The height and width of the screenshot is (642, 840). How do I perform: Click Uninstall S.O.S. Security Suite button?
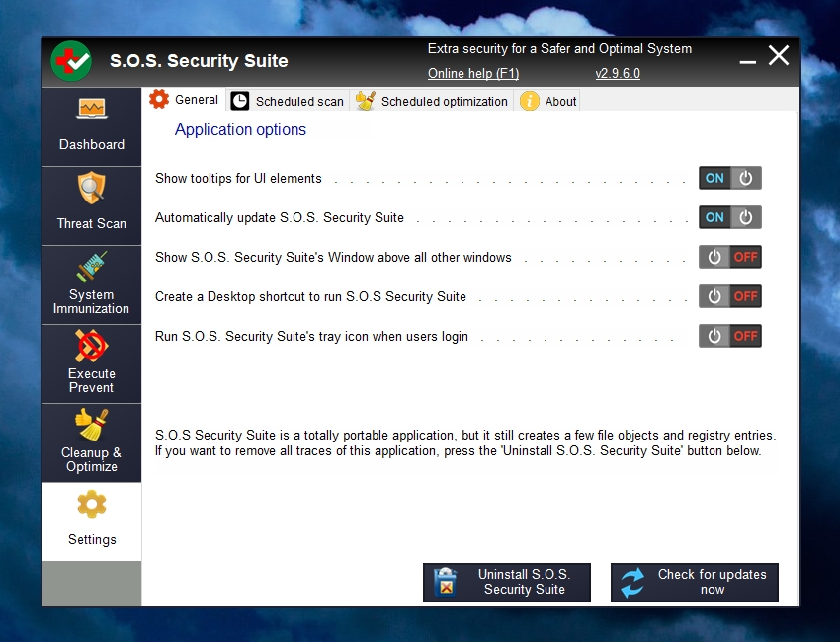507,583
